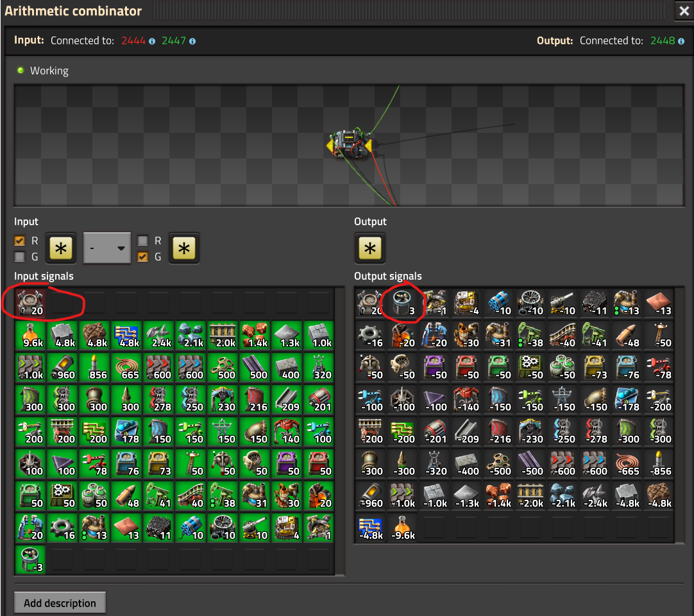Select the steel beam input signal 209
Image resolution: width=694 pixels, height=616 pixels.
(x=287, y=400)
